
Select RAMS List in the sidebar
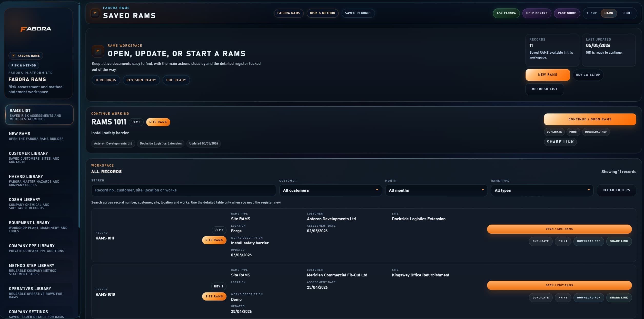[39, 115]
